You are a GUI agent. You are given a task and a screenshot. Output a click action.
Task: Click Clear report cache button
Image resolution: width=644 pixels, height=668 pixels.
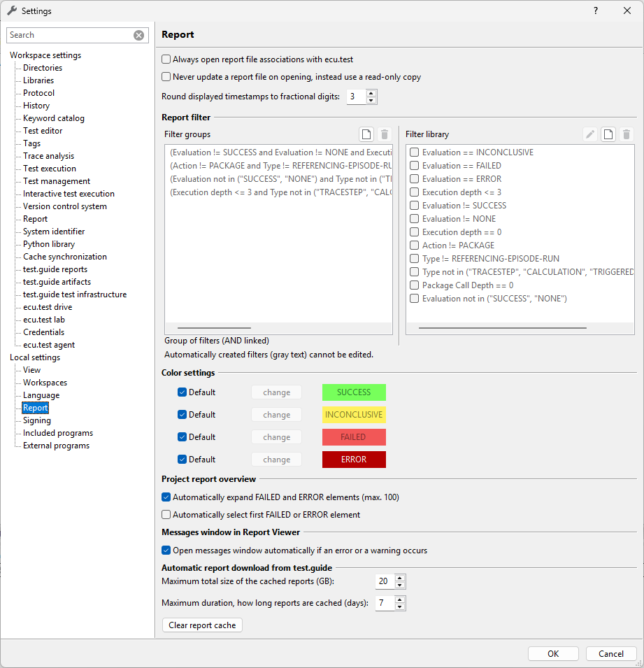click(x=202, y=625)
